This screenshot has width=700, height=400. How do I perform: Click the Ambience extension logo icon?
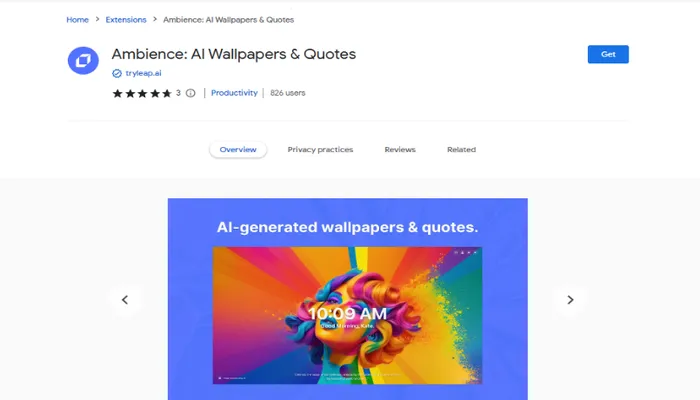tap(83, 60)
